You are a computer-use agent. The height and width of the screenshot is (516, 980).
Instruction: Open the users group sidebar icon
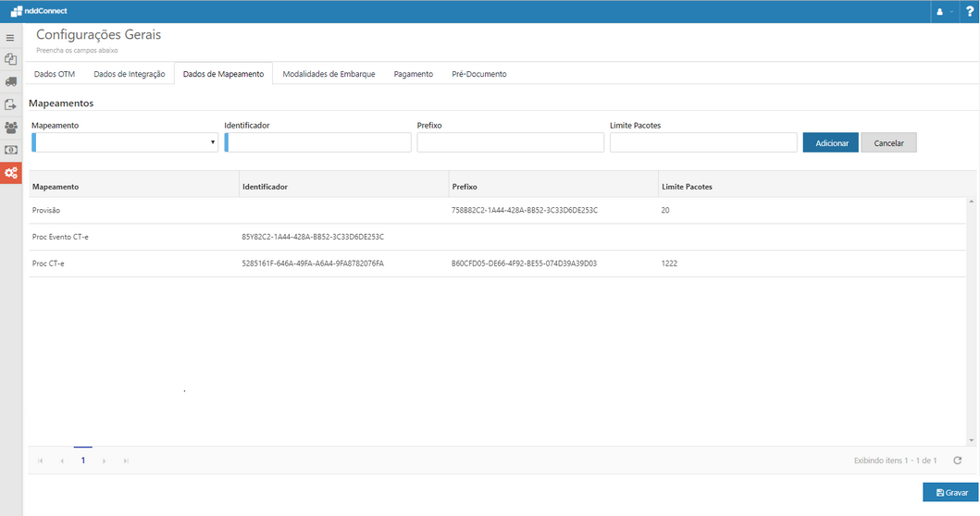(11, 127)
